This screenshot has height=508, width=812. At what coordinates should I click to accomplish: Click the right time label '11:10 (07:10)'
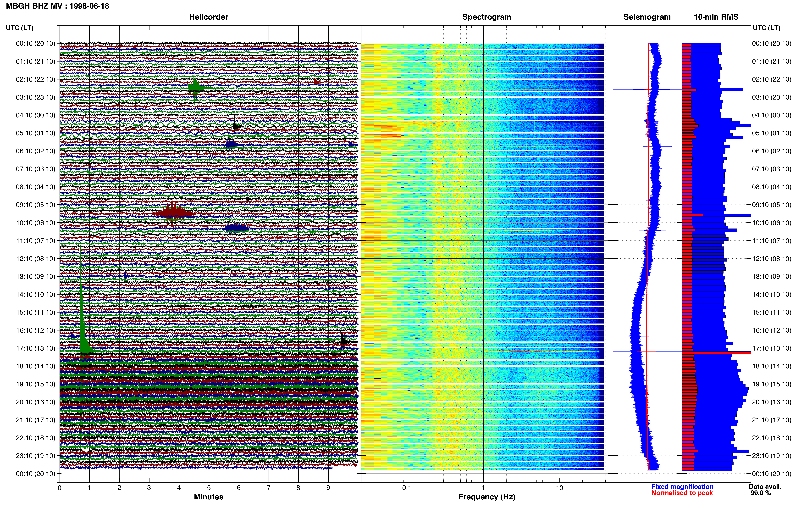point(772,240)
